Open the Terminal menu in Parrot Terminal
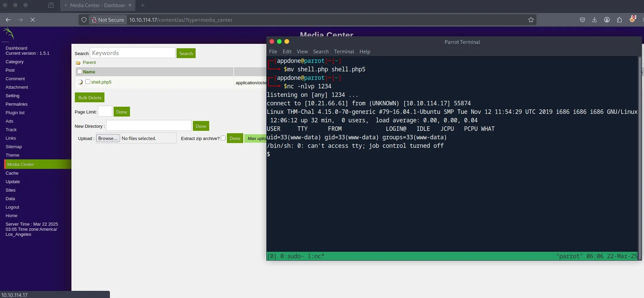The width and height of the screenshot is (644, 298). tap(344, 52)
